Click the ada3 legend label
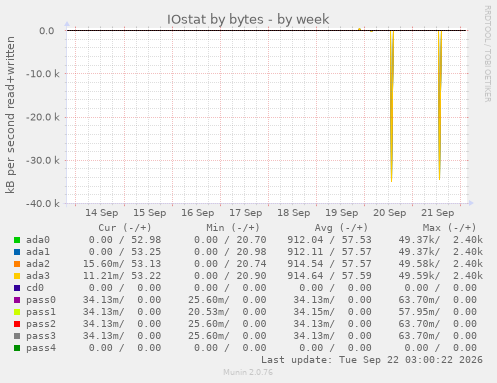The image size is (497, 383). click(38, 276)
